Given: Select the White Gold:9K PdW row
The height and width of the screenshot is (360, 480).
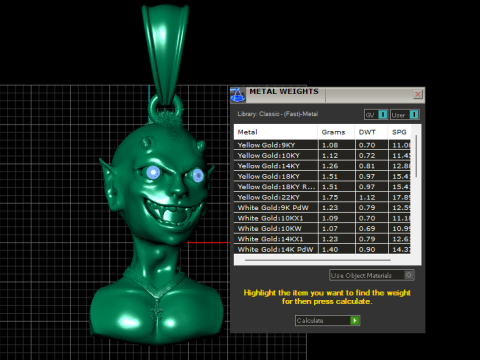Looking at the screenshot, I should (x=322, y=207).
